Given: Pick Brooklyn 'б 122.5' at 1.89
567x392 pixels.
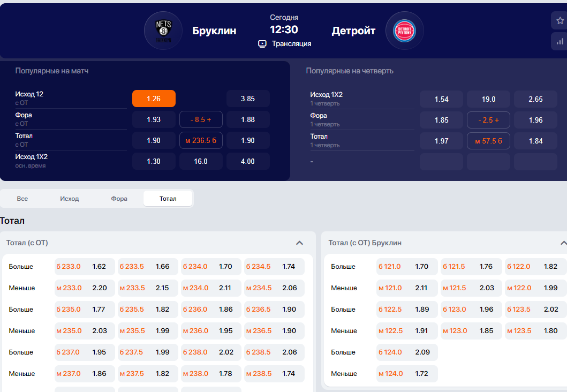Looking at the screenshot, I should tap(407, 309).
